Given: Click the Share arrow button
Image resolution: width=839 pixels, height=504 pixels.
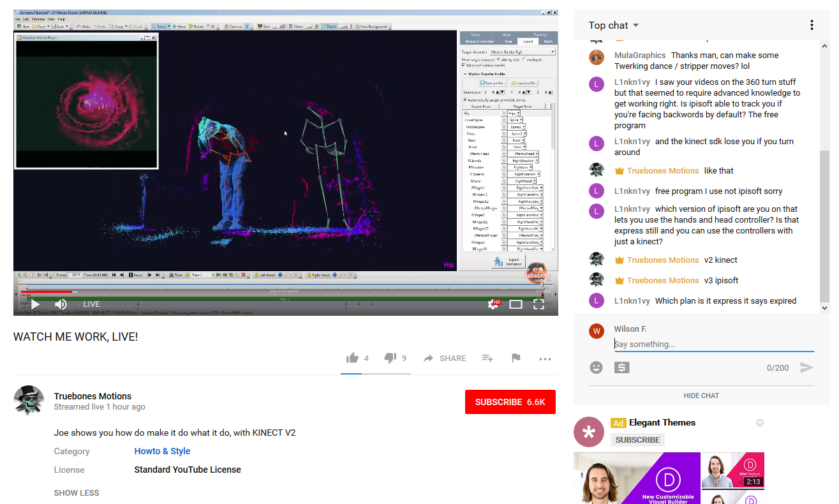Looking at the screenshot, I should tap(445, 359).
